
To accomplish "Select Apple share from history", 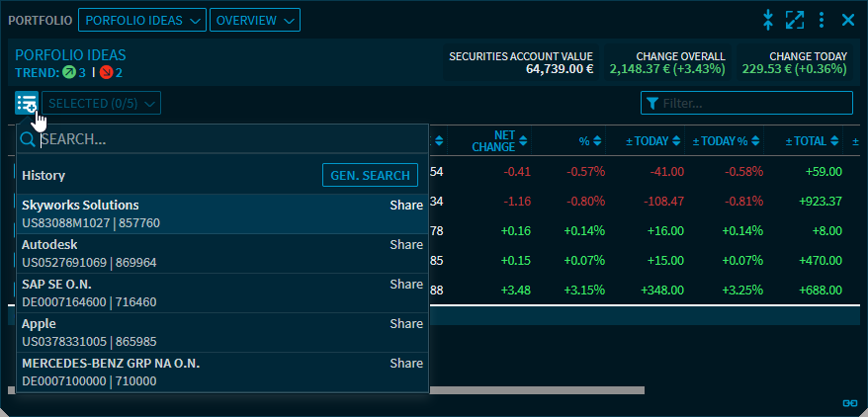I will 222,332.
